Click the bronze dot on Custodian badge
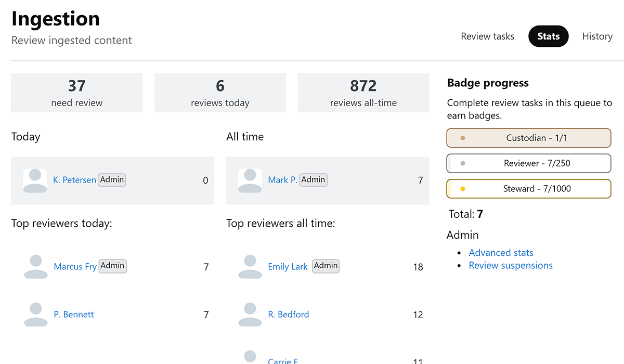This screenshot has width=624, height=364. 463,138
